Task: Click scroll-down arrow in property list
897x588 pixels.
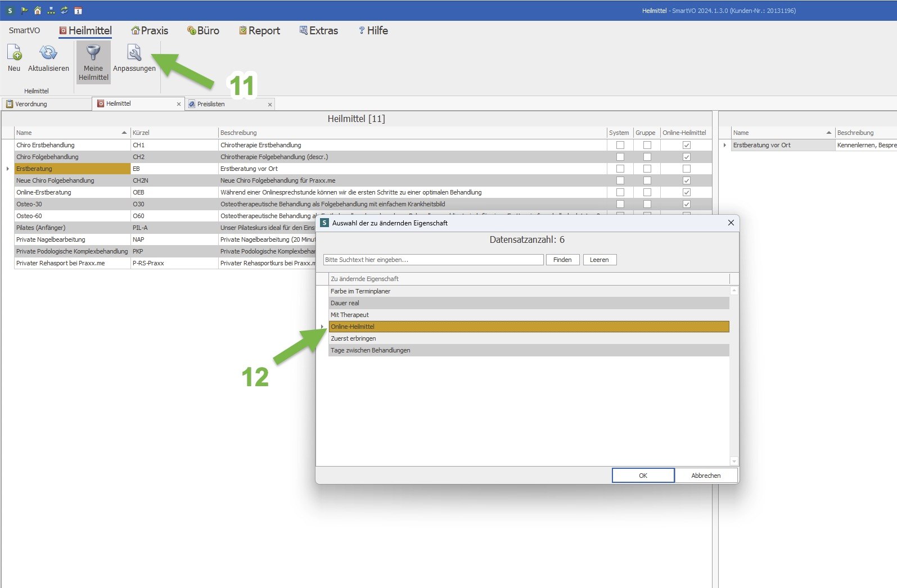Action: tap(734, 461)
